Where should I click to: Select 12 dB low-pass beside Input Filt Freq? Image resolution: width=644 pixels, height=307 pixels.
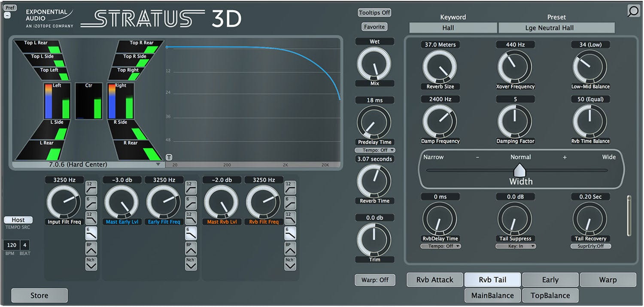(91, 218)
